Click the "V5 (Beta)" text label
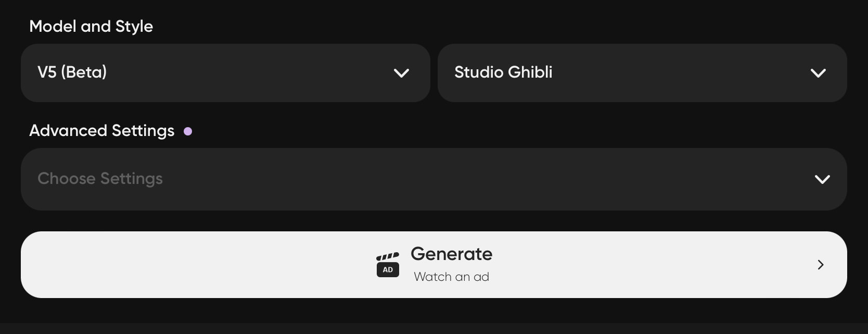 click(x=72, y=72)
